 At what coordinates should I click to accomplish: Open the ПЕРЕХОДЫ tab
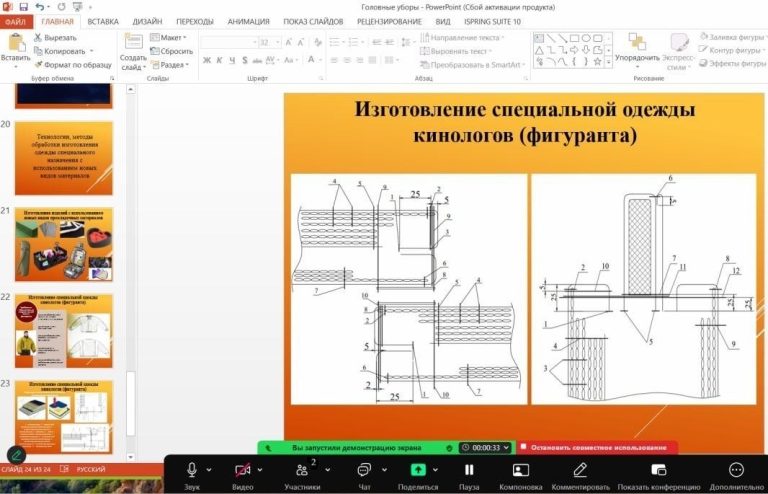tap(195, 22)
